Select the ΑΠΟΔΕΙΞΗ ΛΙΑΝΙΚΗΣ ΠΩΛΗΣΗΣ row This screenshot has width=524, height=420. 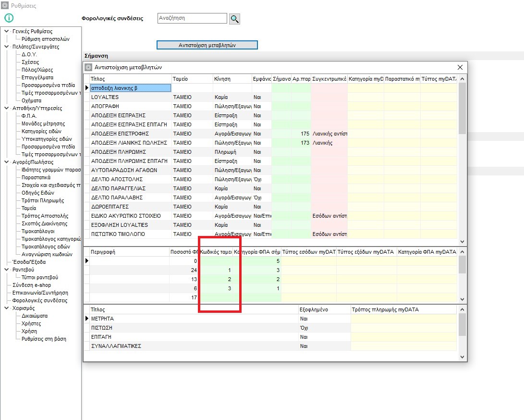click(x=129, y=143)
